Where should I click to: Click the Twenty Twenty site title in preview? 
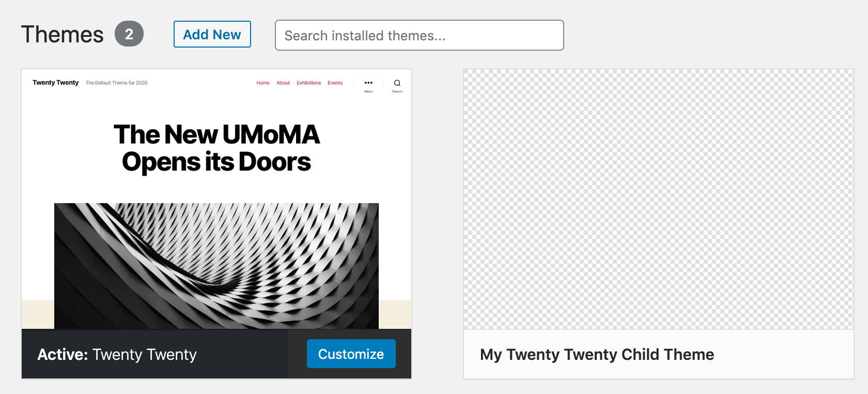pyautogui.click(x=55, y=83)
